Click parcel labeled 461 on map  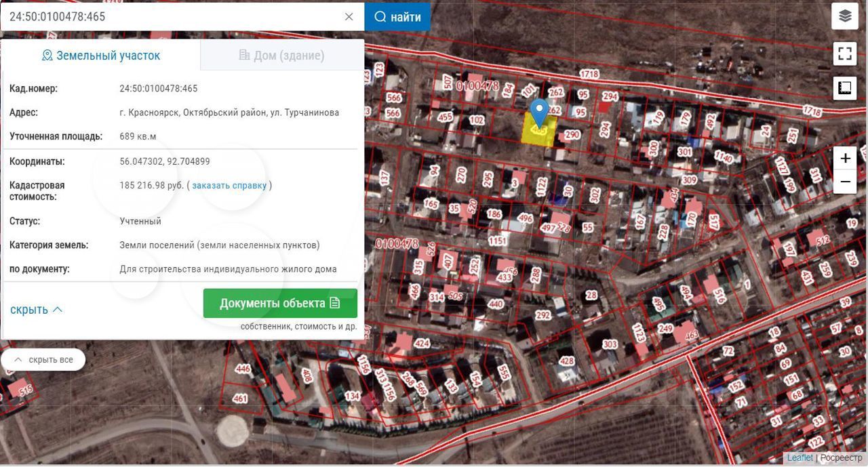click(240, 399)
